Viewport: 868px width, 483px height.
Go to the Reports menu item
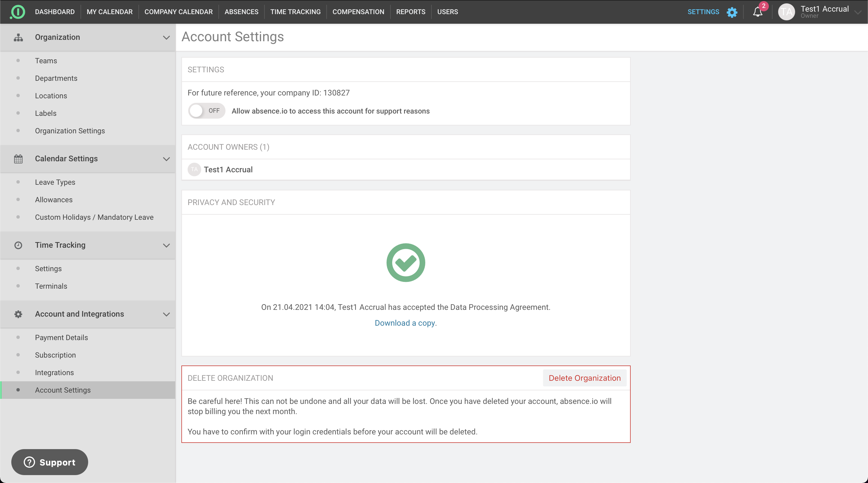(x=411, y=12)
